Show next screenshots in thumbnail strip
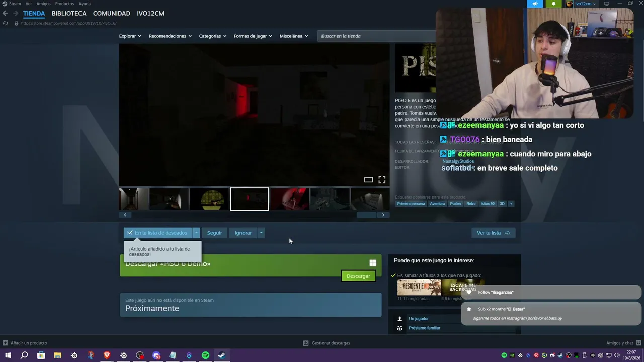 [x=383, y=215]
